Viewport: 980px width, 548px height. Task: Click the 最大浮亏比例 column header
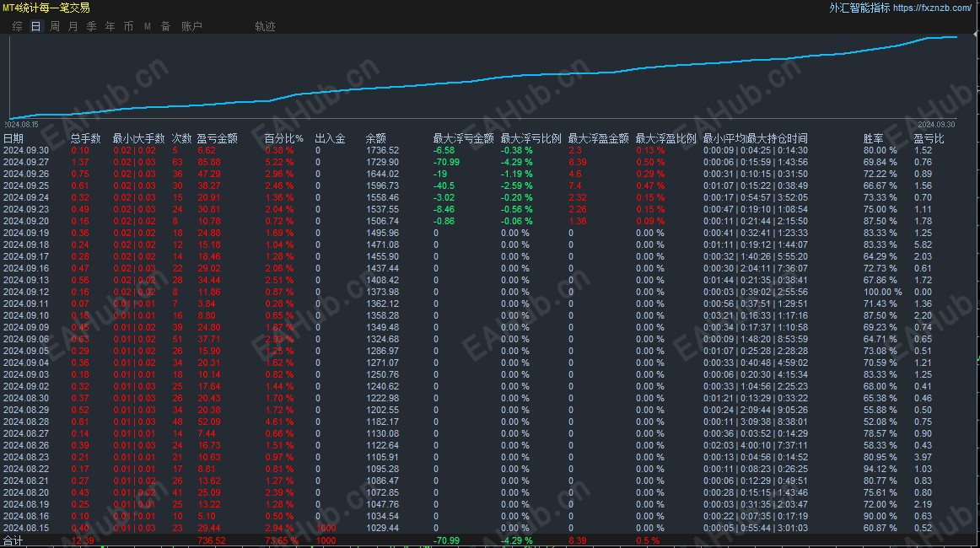coord(530,138)
